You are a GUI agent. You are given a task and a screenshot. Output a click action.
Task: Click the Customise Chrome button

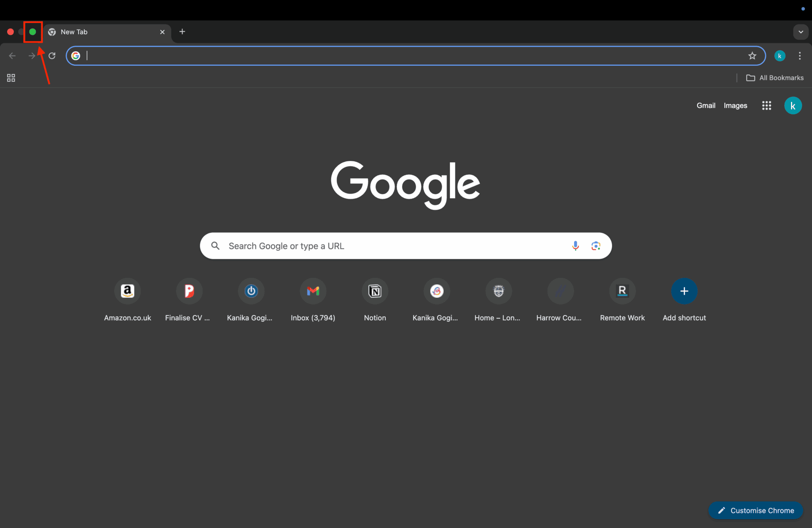click(x=755, y=510)
